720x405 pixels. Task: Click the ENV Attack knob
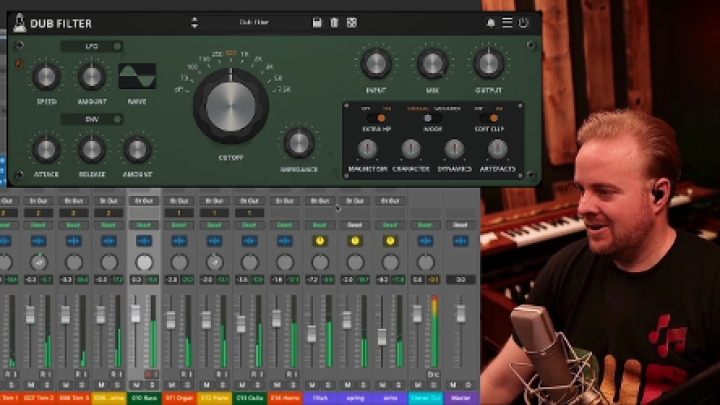46,149
